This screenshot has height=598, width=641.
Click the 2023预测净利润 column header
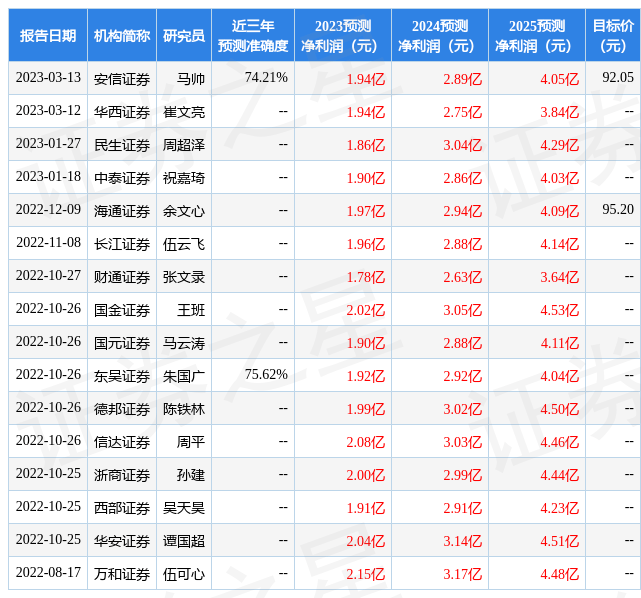[343, 36]
